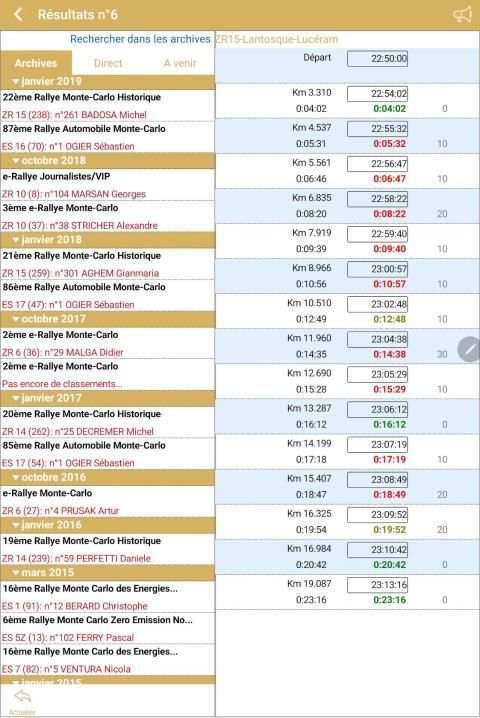The height and width of the screenshot is (718, 480).
Task: Collapse the octobre 2017 section arrow
Action: (x=16, y=319)
